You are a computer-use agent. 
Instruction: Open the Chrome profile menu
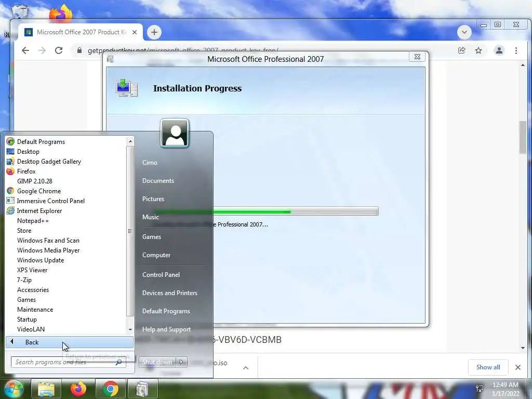click(499, 50)
